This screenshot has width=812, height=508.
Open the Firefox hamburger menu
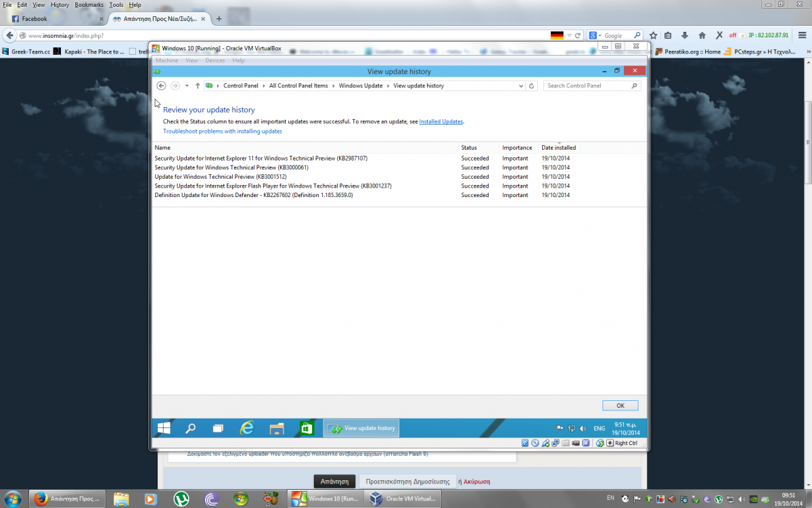pyautogui.click(x=803, y=35)
